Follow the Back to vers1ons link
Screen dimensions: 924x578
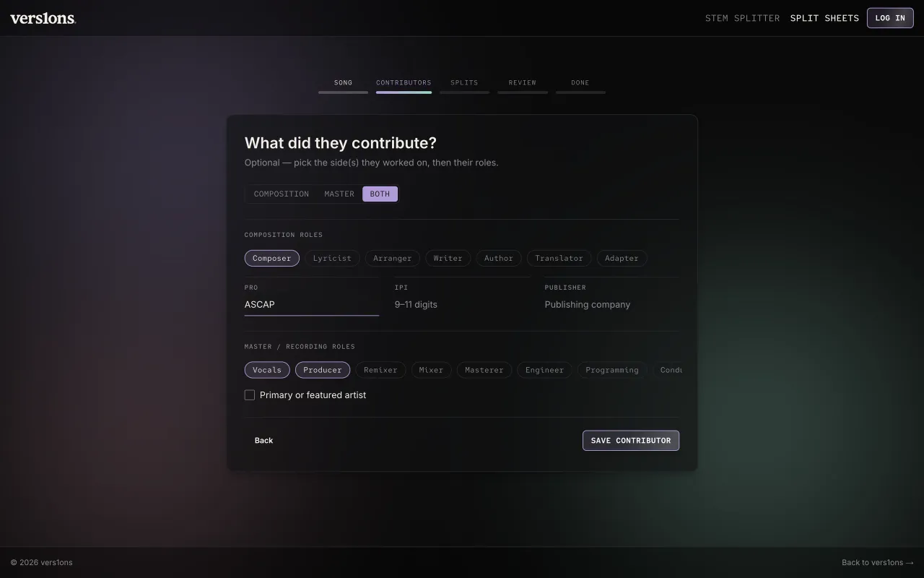pos(878,563)
